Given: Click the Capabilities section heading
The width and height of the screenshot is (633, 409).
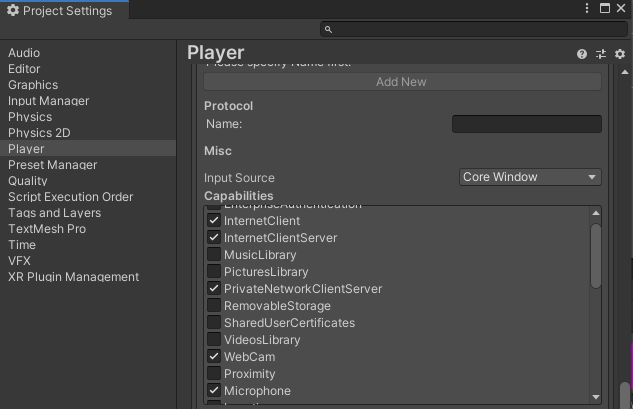Looking at the screenshot, I should pos(239,196).
